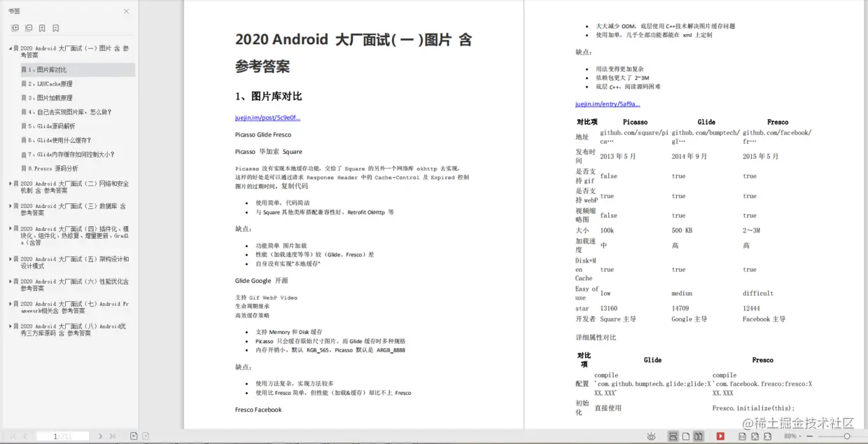Image resolution: width=868 pixels, height=444 pixels.
Task: Expand the 大厂面试（六）性能优化 bookmark
Action: 10,281
